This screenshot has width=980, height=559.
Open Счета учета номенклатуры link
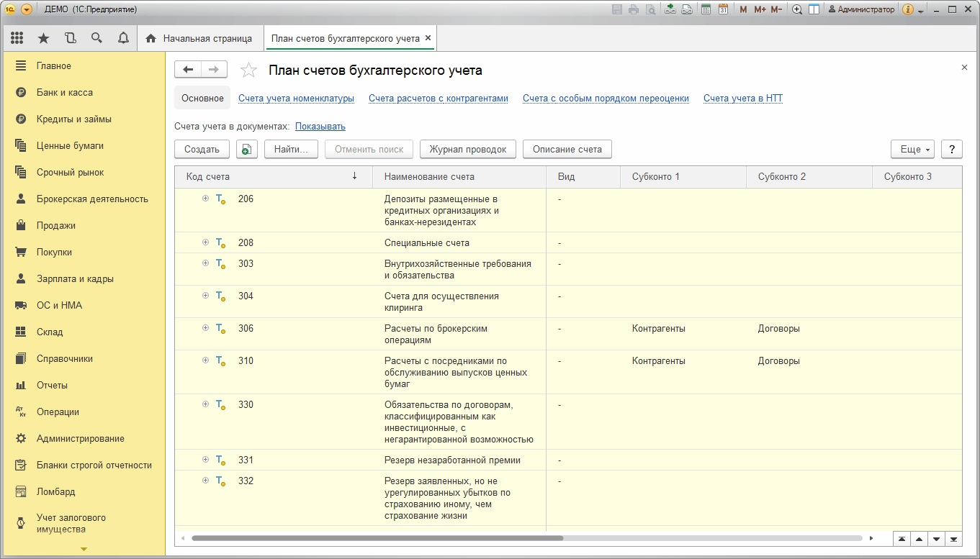(296, 99)
